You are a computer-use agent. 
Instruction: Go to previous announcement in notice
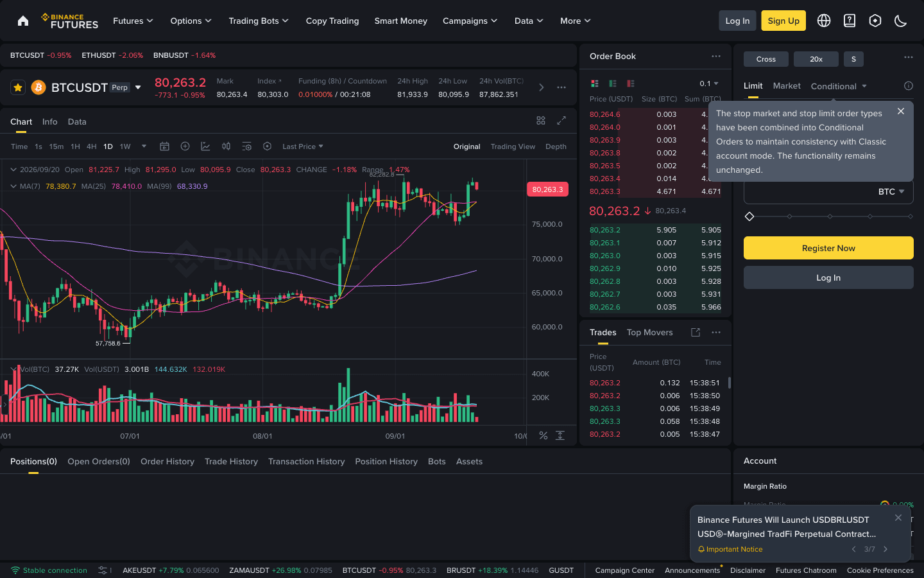854,549
